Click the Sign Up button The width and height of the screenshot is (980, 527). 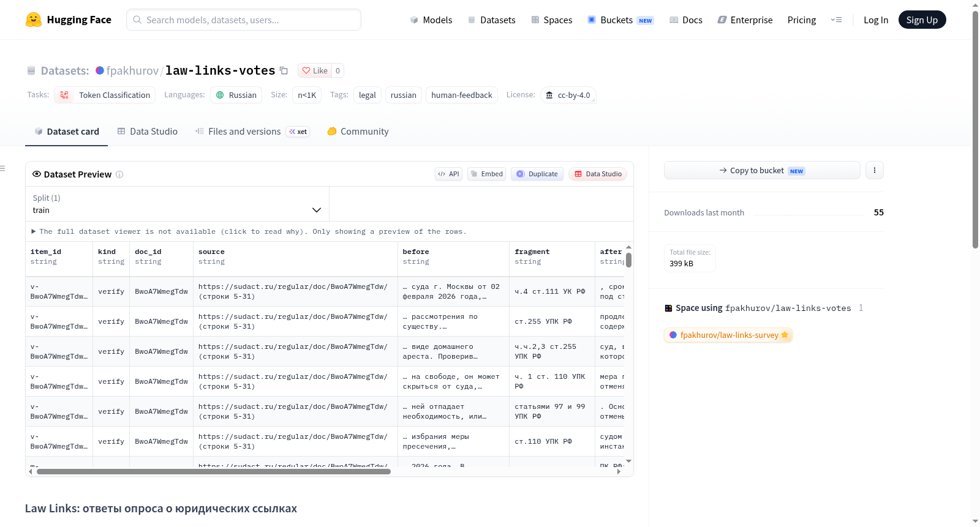922,20
